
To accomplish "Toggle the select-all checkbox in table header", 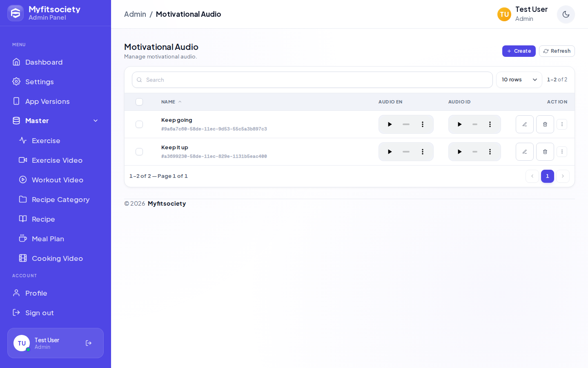I will pyautogui.click(x=139, y=102).
